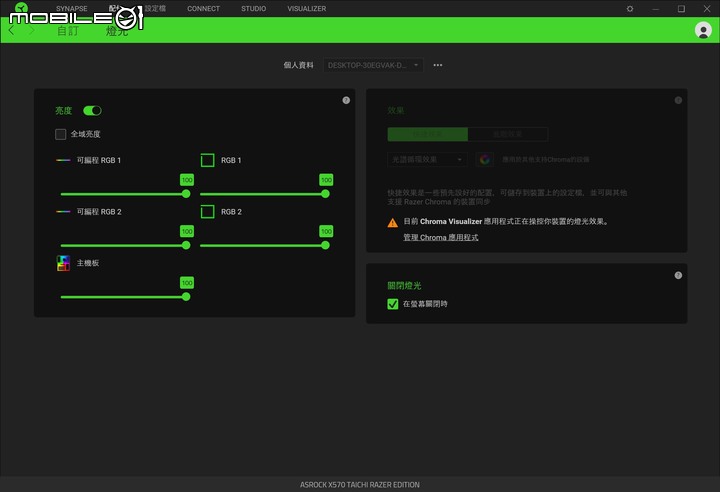Click the 個人資料 label
Viewport: 720px width, 492px height.
(x=298, y=65)
